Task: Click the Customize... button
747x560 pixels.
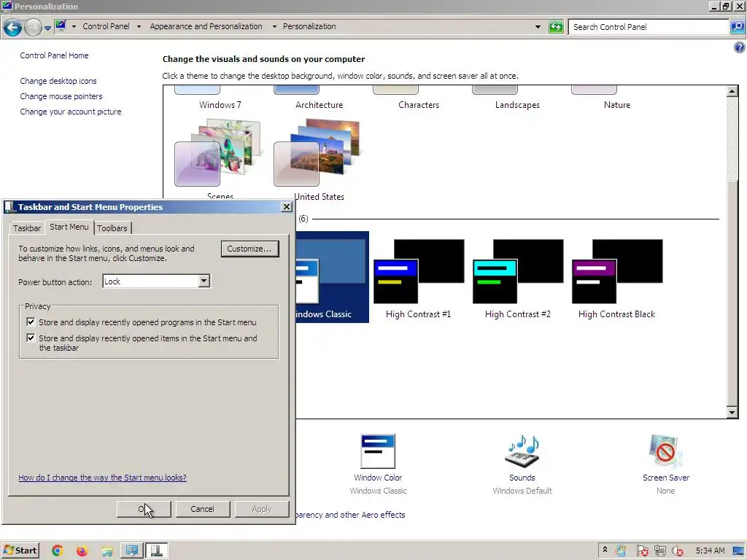Action: (249, 249)
